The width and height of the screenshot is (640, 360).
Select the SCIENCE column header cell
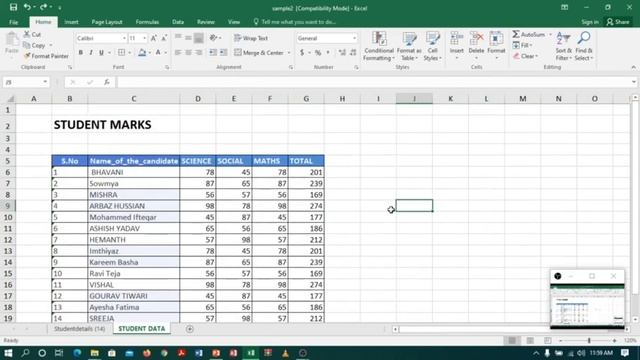(198, 161)
